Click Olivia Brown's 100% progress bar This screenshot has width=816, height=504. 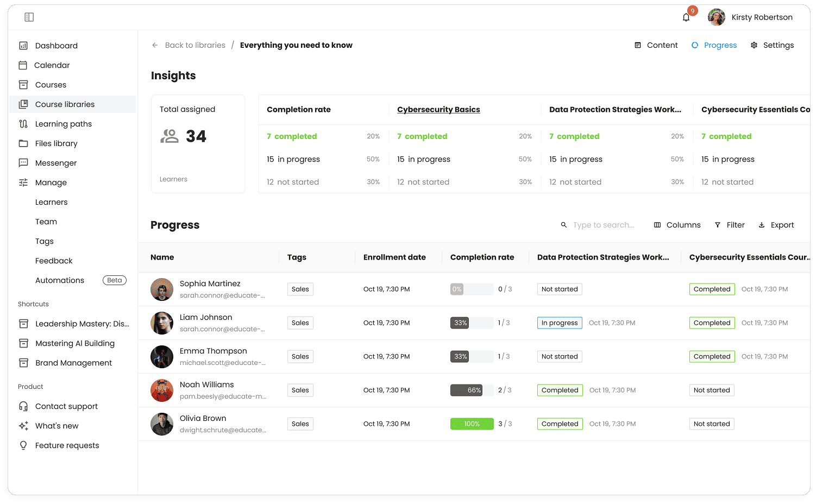[472, 424]
